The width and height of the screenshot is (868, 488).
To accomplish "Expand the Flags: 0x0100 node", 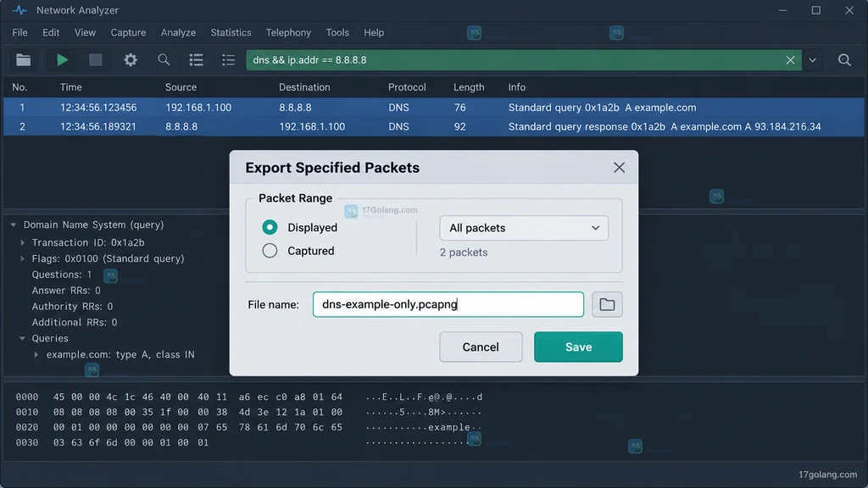I will coord(22,258).
